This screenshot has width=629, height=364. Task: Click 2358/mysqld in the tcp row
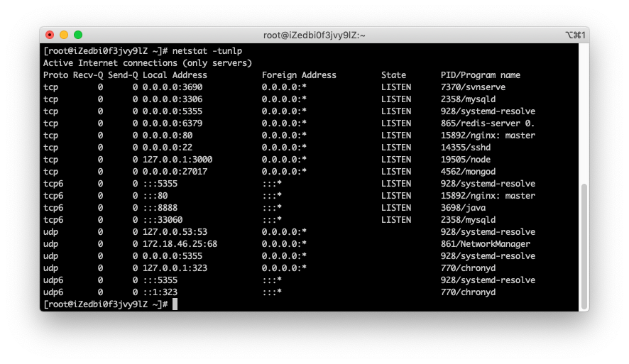click(468, 99)
